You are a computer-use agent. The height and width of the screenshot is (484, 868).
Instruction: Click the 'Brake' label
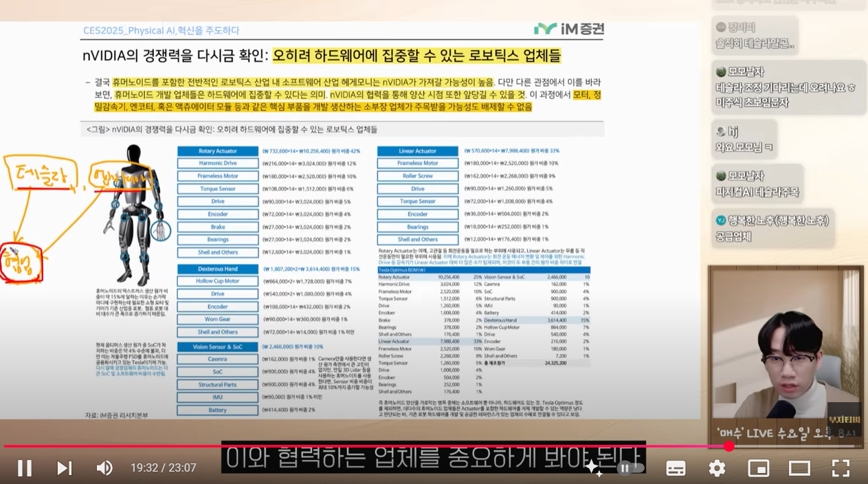click(216, 227)
